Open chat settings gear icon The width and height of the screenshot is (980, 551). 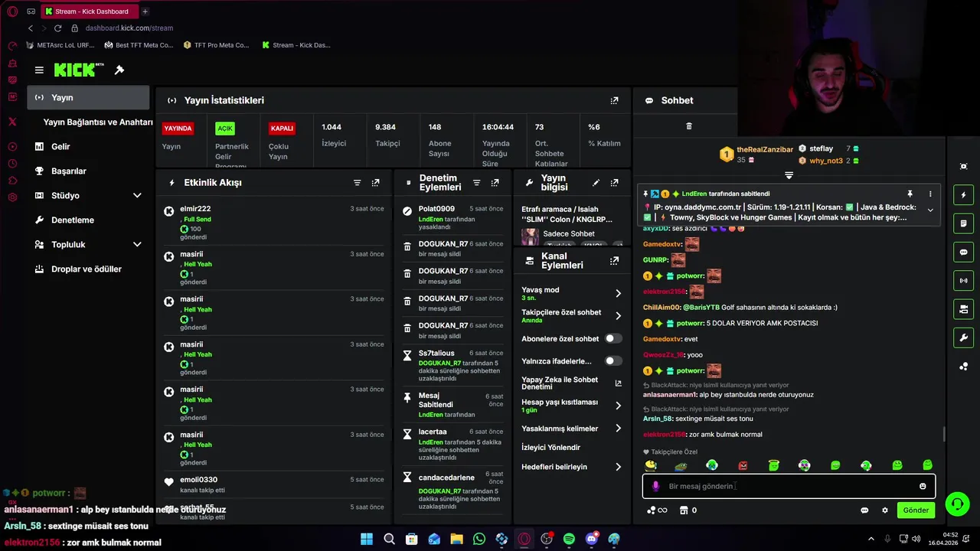pyautogui.click(x=885, y=510)
